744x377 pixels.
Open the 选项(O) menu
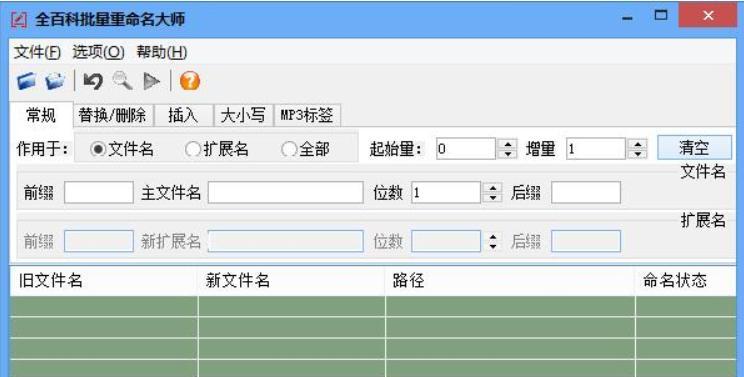pos(98,52)
